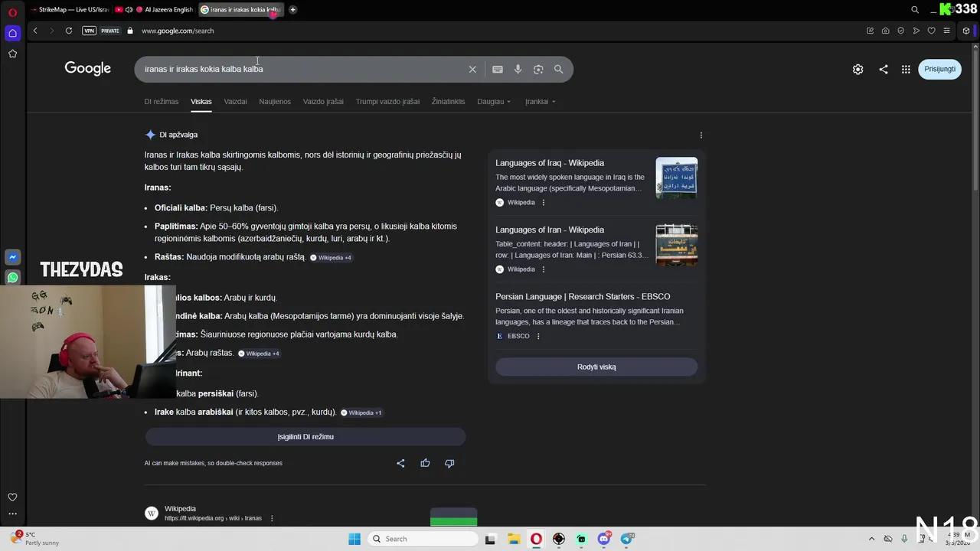Go to the Google logo homepage
Screen dimensions: 980x551
[x=87, y=68]
